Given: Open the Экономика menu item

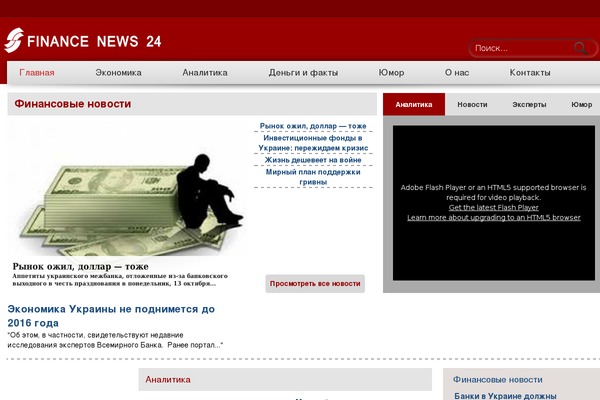Looking at the screenshot, I should (x=118, y=73).
